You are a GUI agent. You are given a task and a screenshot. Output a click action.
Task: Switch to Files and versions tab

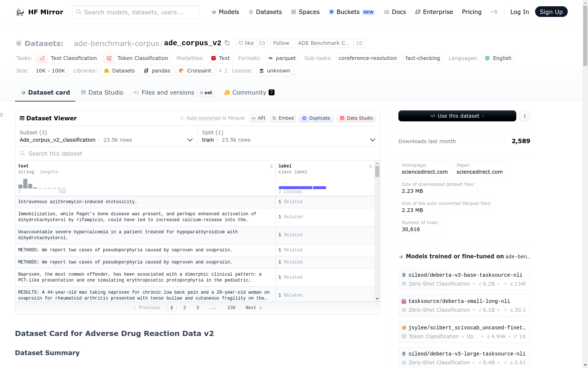(173, 93)
